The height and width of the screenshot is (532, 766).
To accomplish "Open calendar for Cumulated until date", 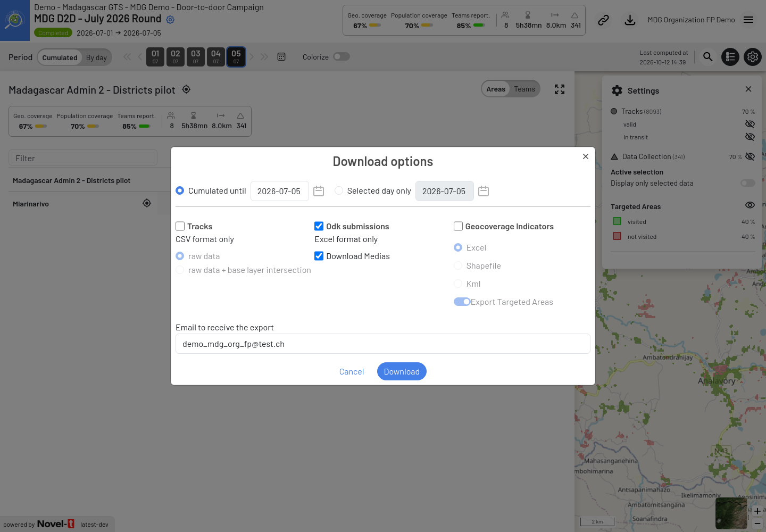I will [x=319, y=191].
